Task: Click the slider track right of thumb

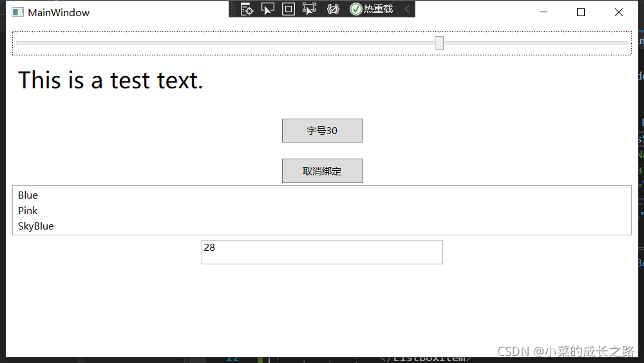Action: click(536, 43)
